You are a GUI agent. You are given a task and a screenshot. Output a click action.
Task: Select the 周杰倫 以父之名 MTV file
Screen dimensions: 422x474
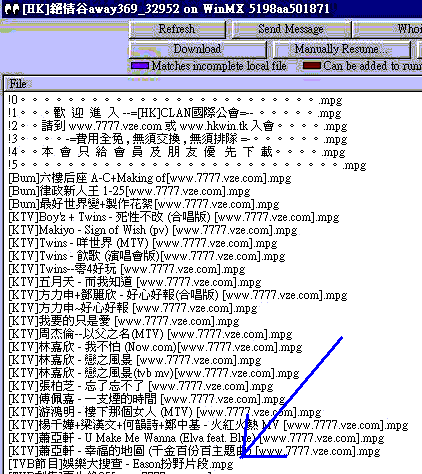click(150, 334)
